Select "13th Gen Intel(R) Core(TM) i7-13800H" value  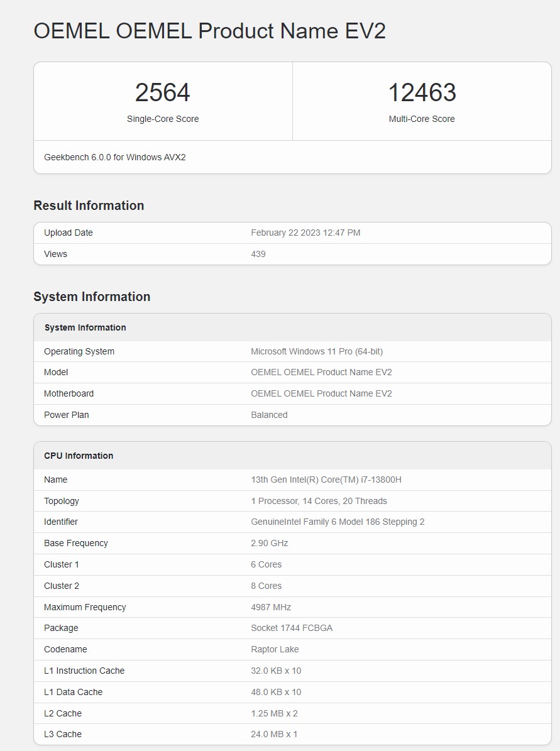pos(326,480)
